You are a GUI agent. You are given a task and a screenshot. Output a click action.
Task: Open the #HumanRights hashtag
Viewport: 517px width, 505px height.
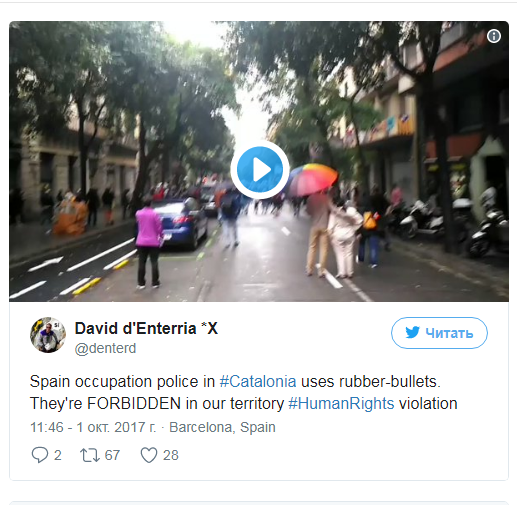tap(341, 404)
